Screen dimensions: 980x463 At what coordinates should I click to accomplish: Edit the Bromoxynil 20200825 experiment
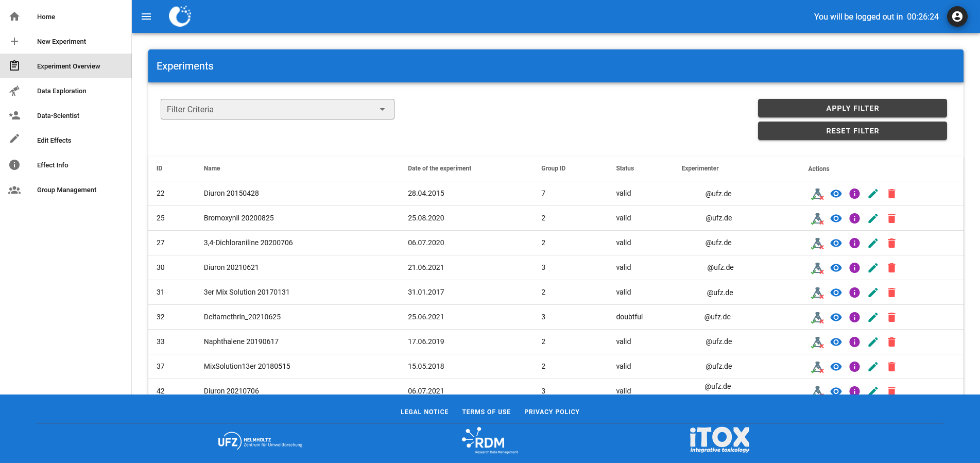873,218
